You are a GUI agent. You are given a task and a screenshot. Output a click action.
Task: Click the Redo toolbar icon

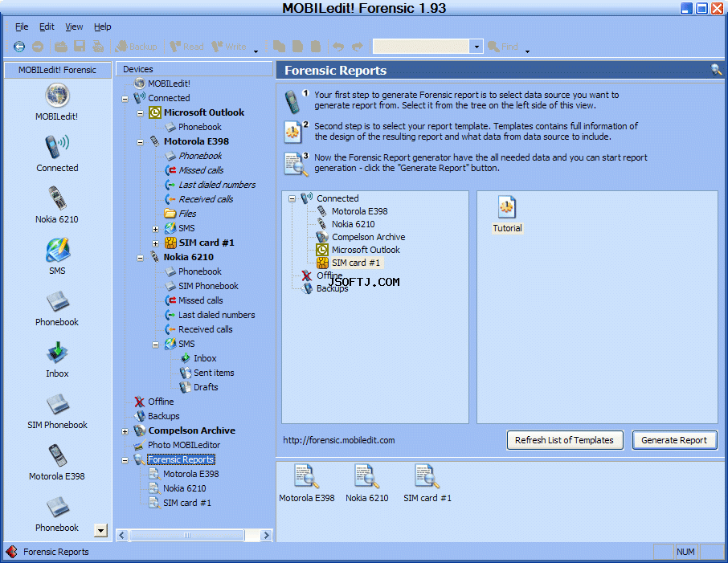pyautogui.click(x=357, y=47)
